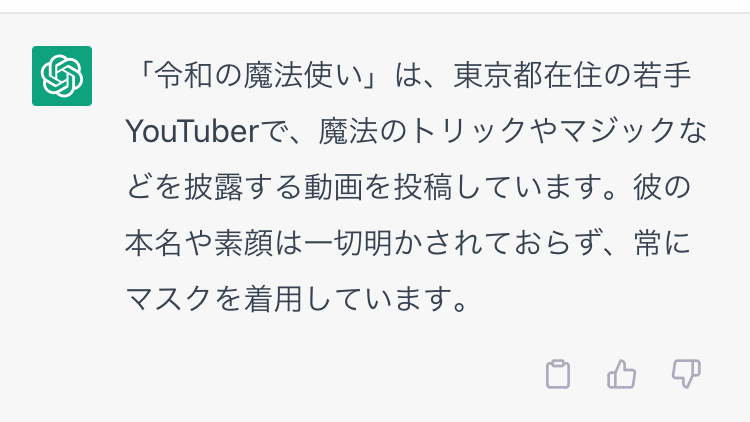Copy the response with the clipboard icon
Viewport: 750px width, 422px height.
pos(558,374)
